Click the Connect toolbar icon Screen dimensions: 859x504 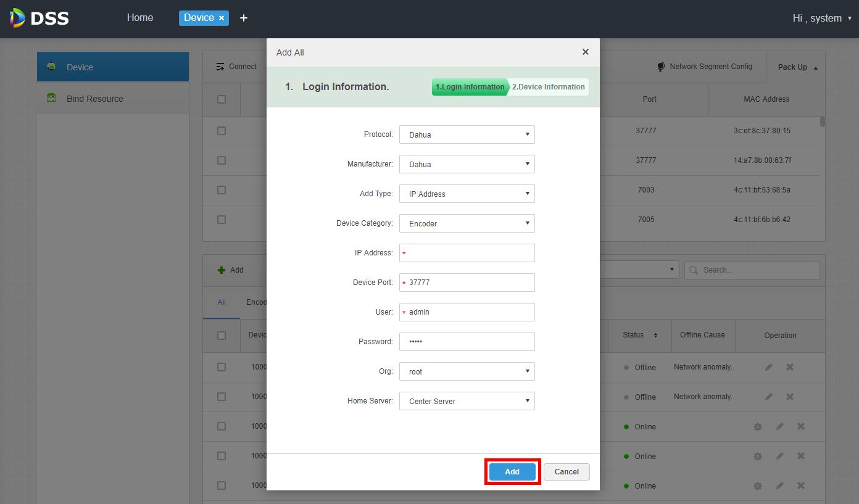(220, 67)
